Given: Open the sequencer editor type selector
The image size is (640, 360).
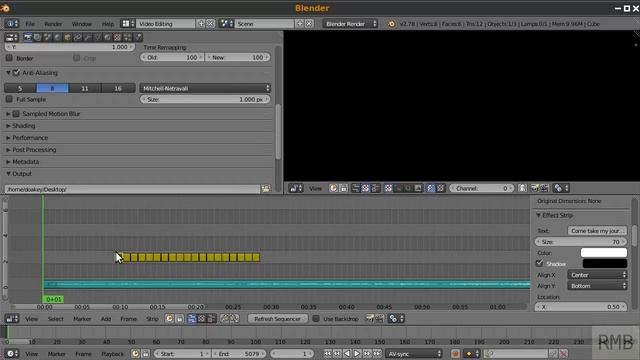Looking at the screenshot, I should click(11, 319).
